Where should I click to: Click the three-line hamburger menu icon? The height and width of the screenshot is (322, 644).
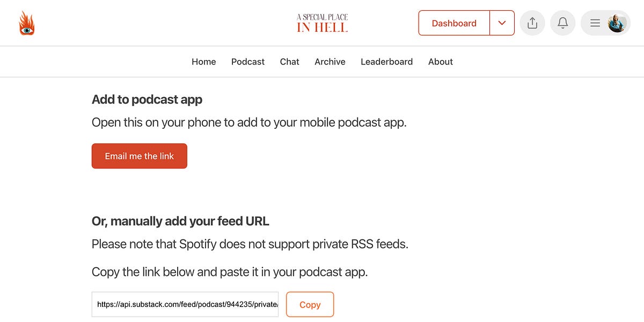(595, 23)
